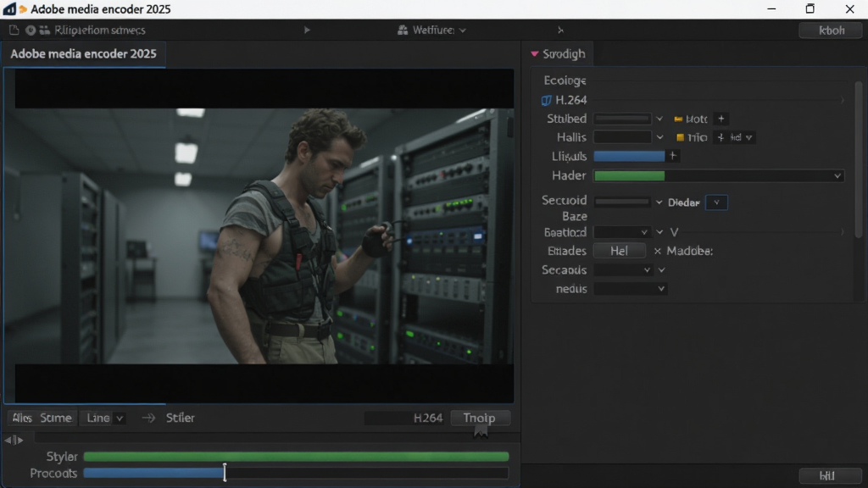868x488 pixels.
Task: Click the video preview frame
Action: coord(259,236)
